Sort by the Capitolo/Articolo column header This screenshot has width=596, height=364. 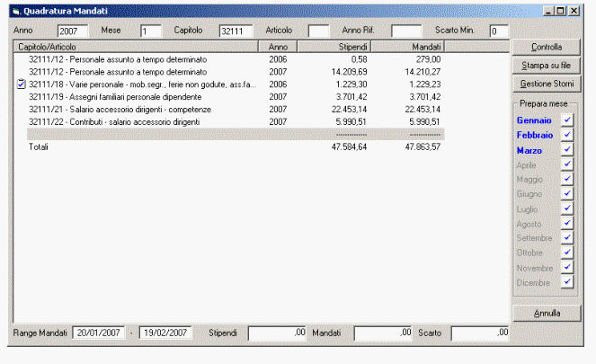pyautogui.click(x=135, y=46)
